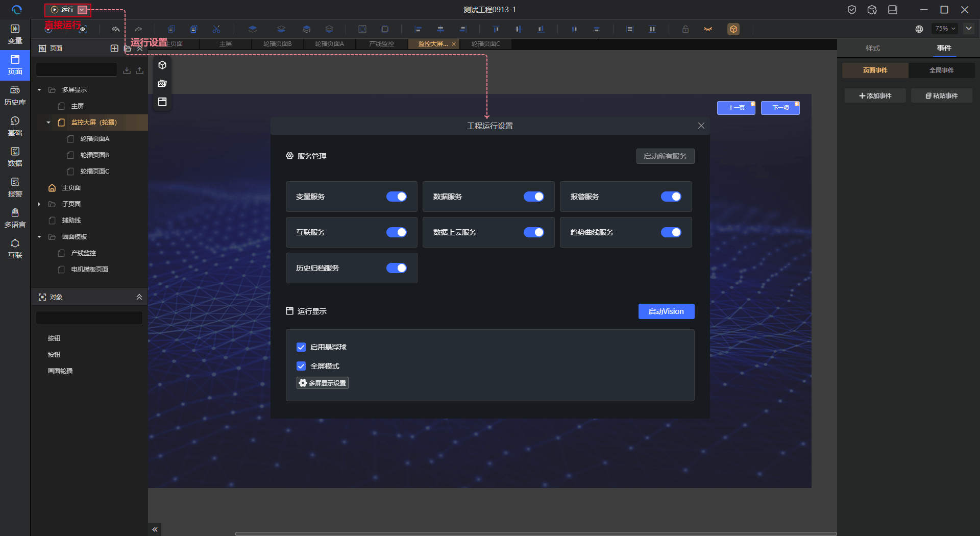
Task: Collapse the 监控大屏 (轮播) tree node
Action: [48, 123]
